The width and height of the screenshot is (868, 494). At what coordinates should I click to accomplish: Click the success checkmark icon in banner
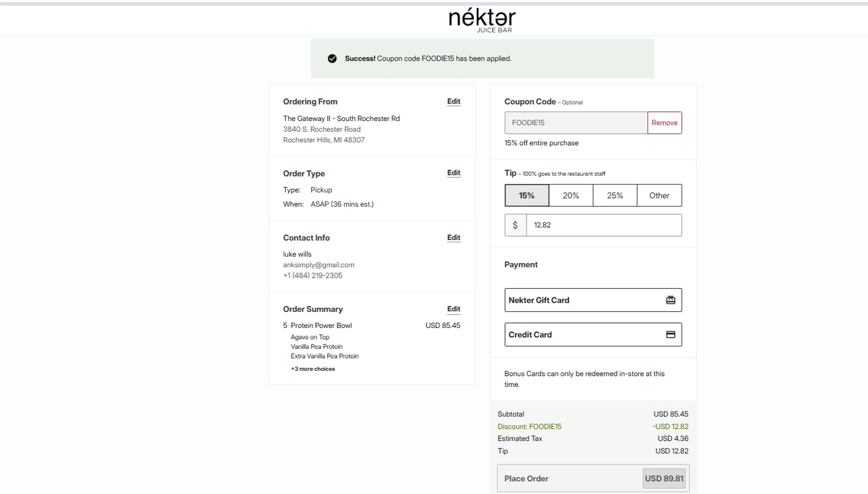332,58
